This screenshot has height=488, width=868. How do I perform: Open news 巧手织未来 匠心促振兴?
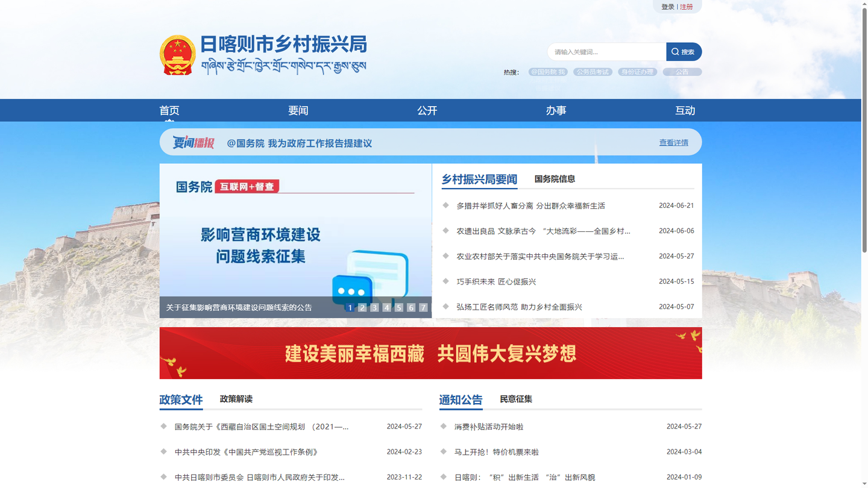pos(496,282)
